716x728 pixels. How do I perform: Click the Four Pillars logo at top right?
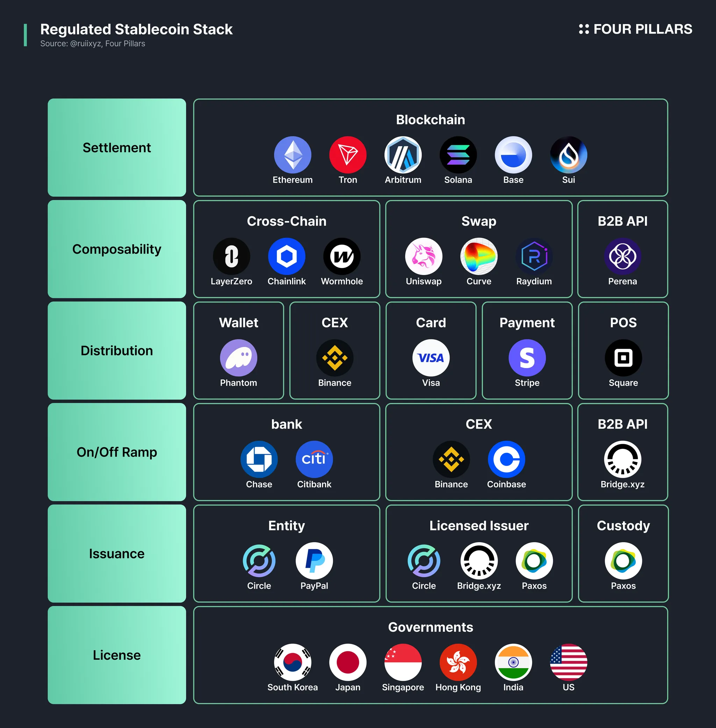click(x=636, y=29)
